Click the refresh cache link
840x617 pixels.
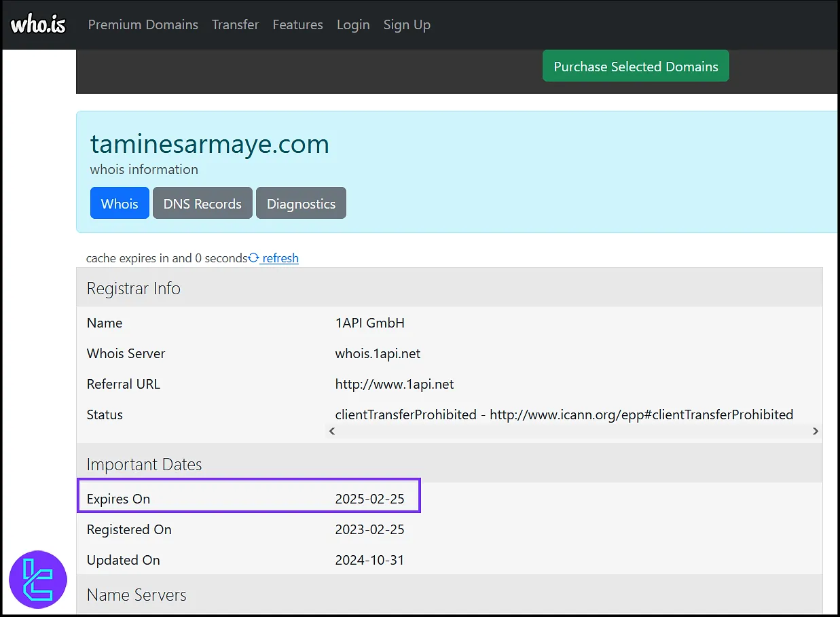pyautogui.click(x=280, y=258)
